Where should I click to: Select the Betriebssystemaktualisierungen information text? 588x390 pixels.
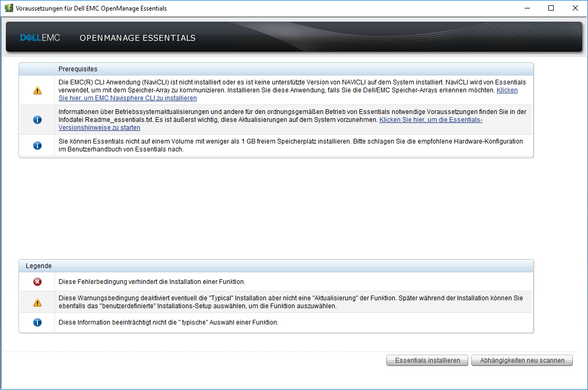coord(292,120)
